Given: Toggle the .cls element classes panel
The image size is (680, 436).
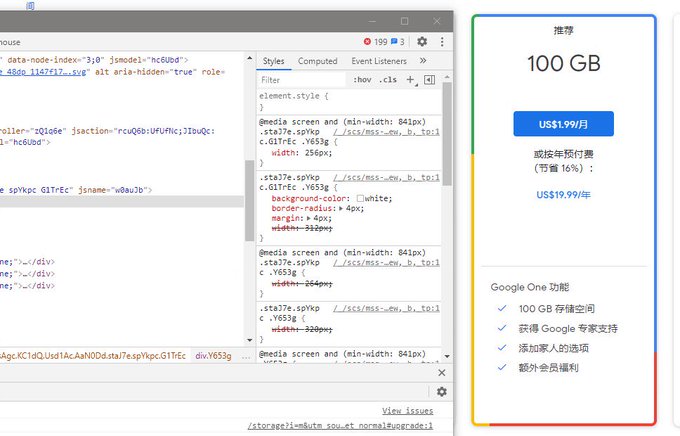Looking at the screenshot, I should point(388,80).
